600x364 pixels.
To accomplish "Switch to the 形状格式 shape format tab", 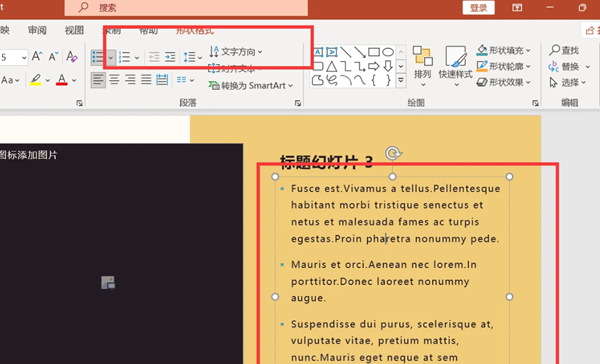I will coord(195,30).
